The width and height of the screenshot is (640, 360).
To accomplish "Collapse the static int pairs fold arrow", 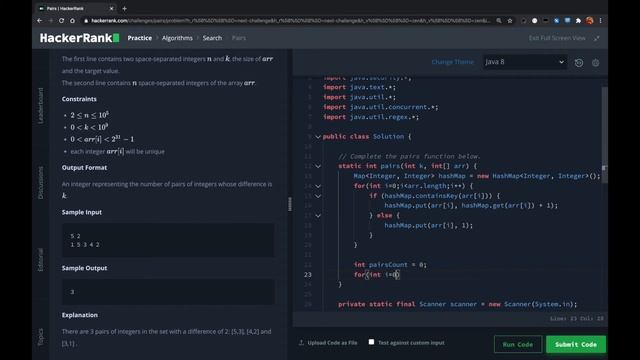I will 318,166.
